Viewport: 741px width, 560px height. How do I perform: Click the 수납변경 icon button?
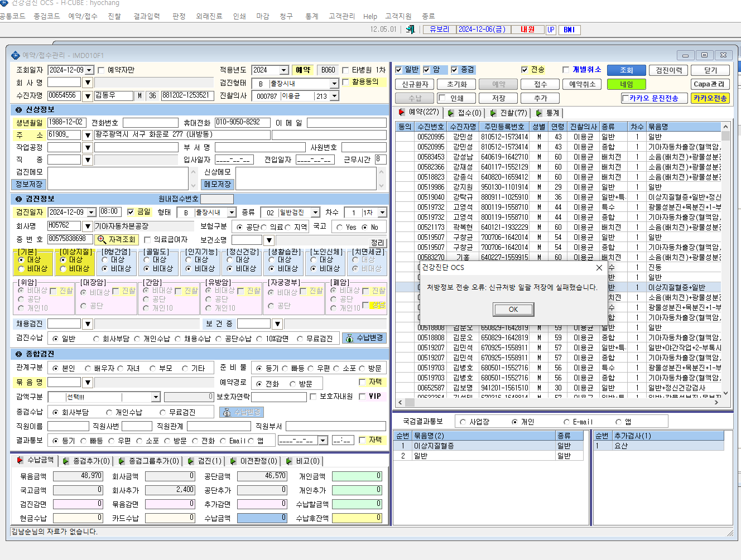coord(364,338)
